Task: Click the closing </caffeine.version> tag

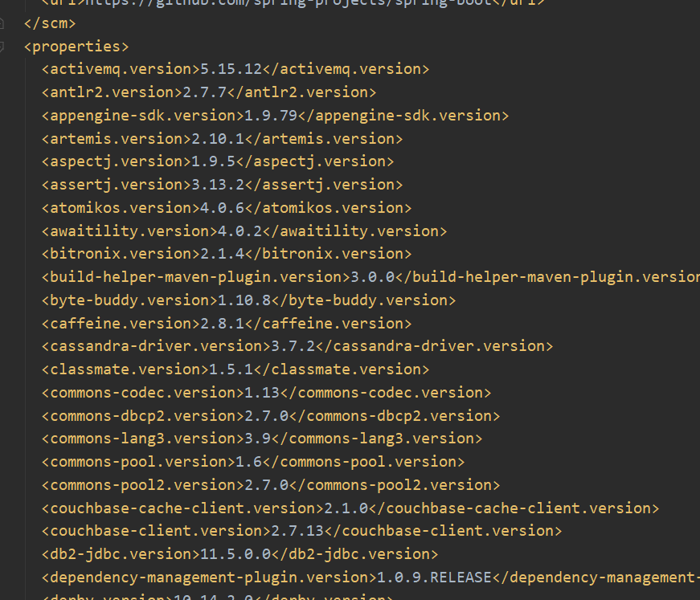Action: [328, 324]
